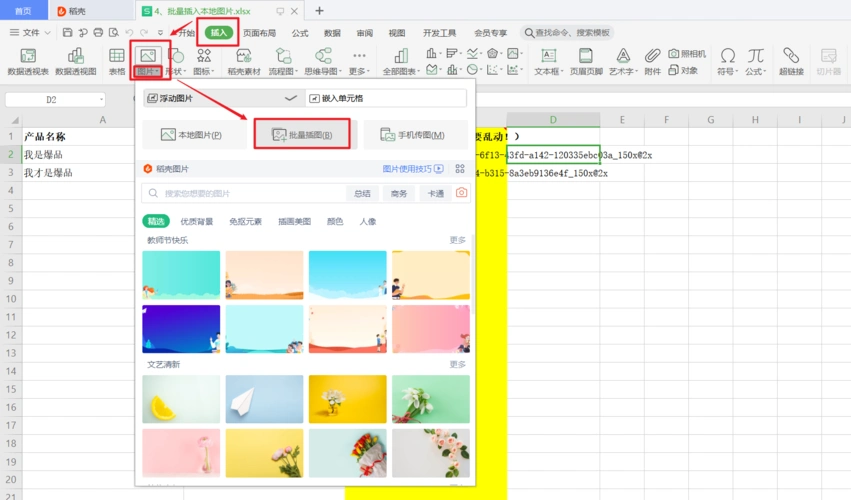851x500 pixels.
Task: Open 页眉页脚 header and footer
Action: click(x=586, y=61)
